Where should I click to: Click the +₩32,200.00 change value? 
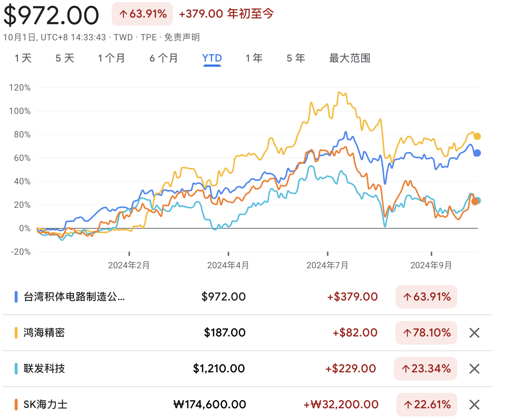click(x=341, y=405)
